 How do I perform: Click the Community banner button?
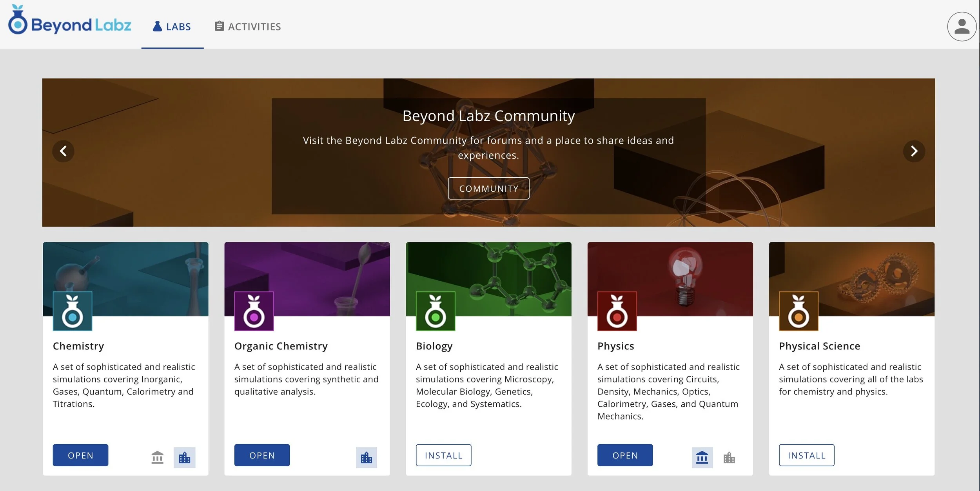click(x=488, y=188)
